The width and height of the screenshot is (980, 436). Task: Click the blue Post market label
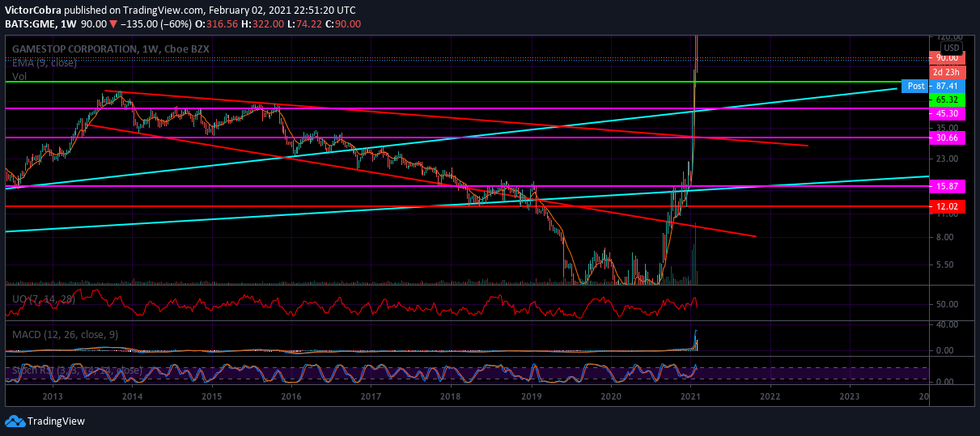click(915, 86)
